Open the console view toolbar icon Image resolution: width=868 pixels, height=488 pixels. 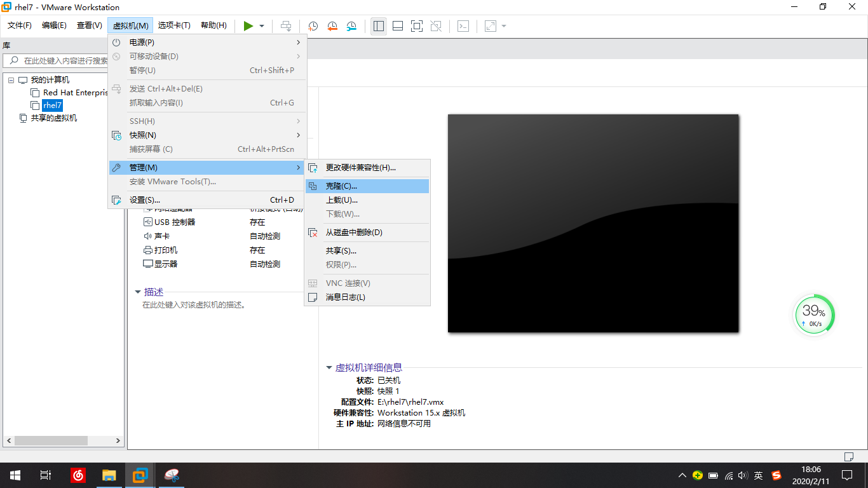click(464, 26)
